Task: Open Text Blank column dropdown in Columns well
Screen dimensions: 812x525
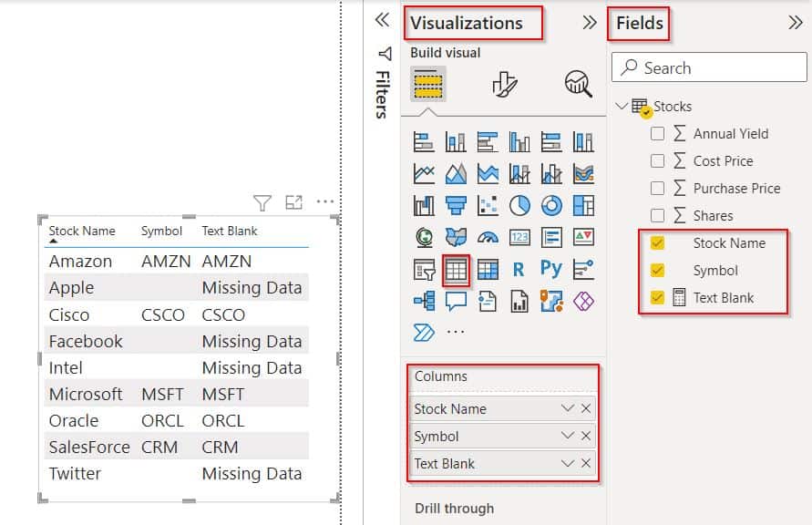Action: coord(568,463)
